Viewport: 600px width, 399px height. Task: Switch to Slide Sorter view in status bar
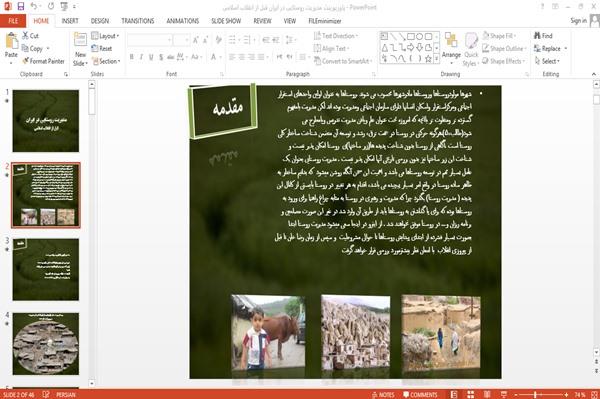(x=470, y=394)
